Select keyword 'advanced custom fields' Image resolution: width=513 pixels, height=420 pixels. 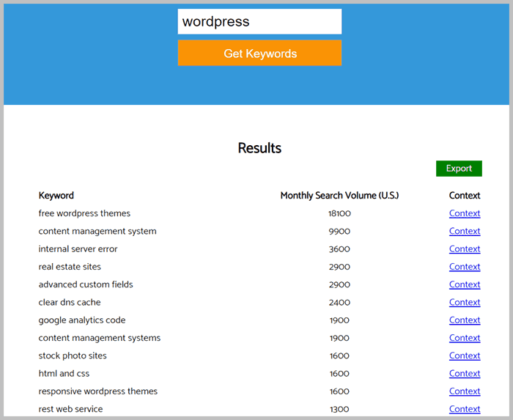86,284
